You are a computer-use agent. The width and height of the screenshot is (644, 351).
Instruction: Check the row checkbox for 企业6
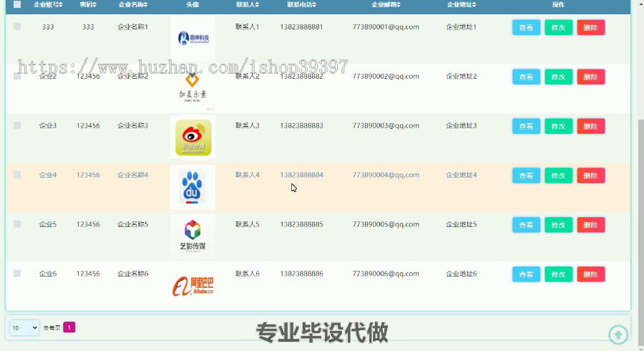[17, 274]
